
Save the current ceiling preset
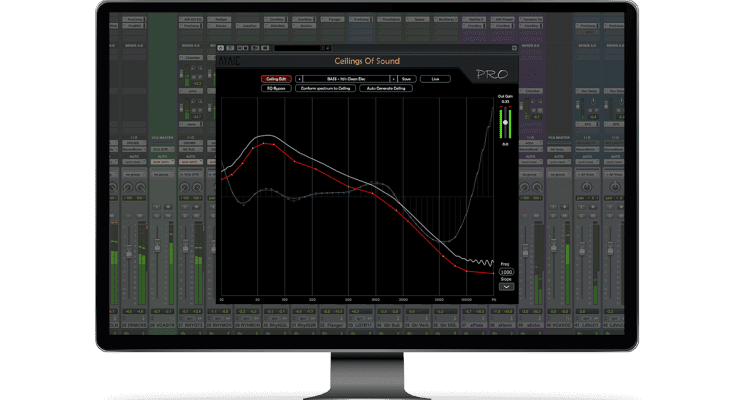[x=406, y=78]
